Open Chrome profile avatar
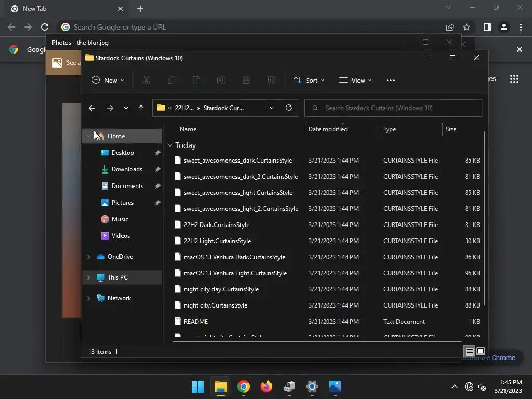 pyautogui.click(x=504, y=27)
